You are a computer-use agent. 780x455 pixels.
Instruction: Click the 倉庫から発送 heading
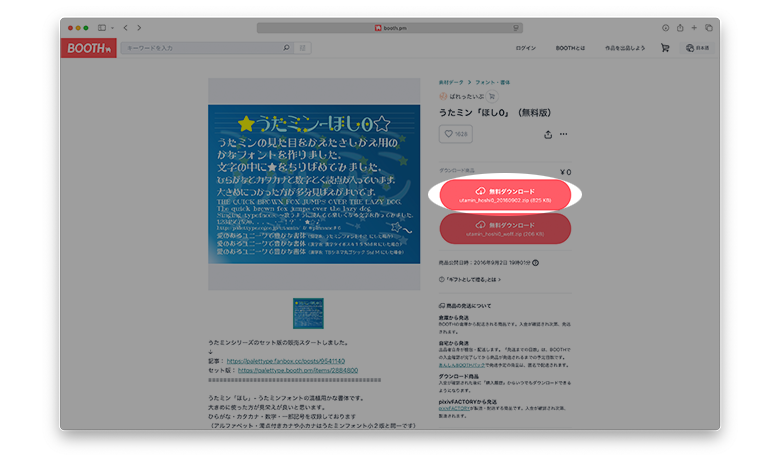click(x=454, y=317)
